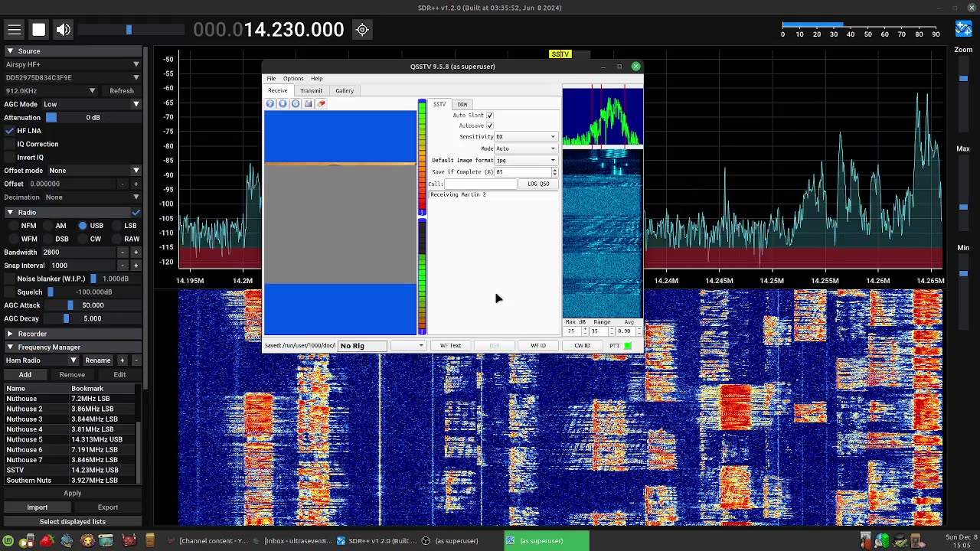Open the SDR++ hamburger menu
This screenshot has width=980, height=551.
point(15,30)
